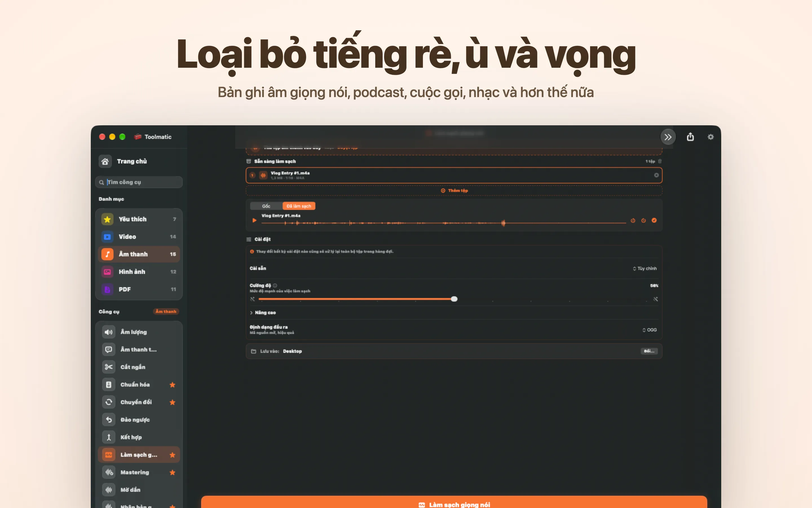The image size is (812, 508).
Task: Toggle favorite star on Mastering
Action: tap(173, 472)
